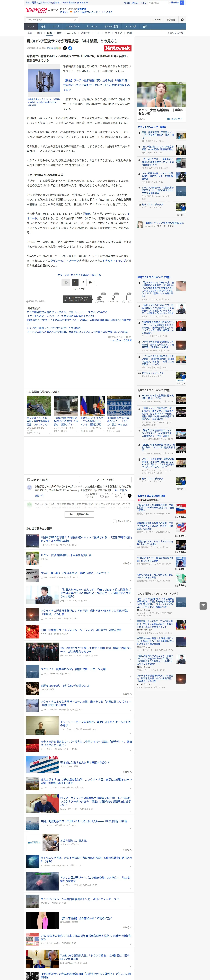210x980 pixels.
Task: Open the IT category tab
Action: click(98, 33)
